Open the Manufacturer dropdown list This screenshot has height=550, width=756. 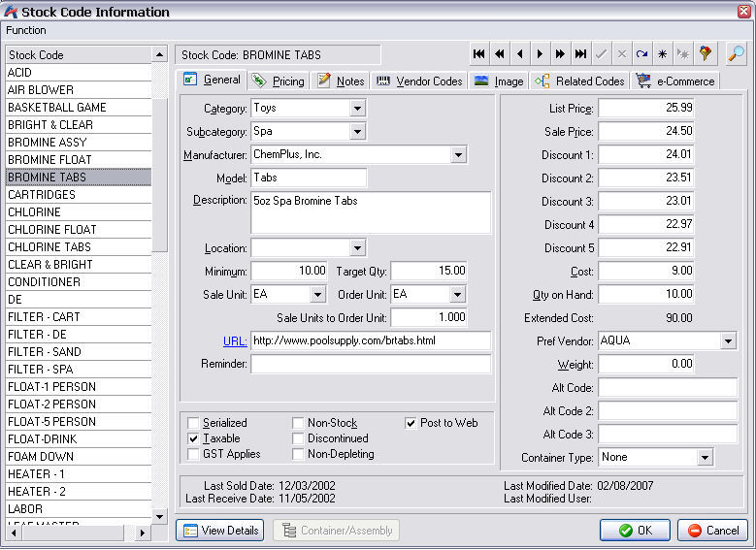point(458,155)
